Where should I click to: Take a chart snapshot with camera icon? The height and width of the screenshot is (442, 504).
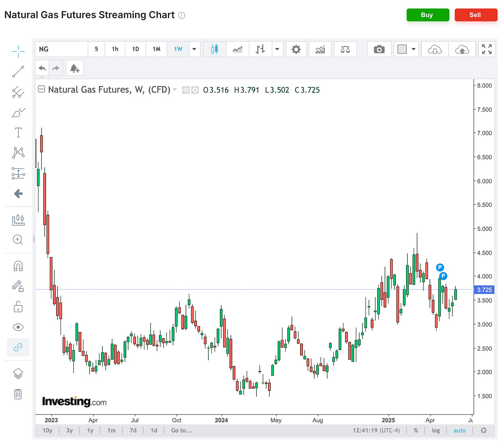[379, 49]
